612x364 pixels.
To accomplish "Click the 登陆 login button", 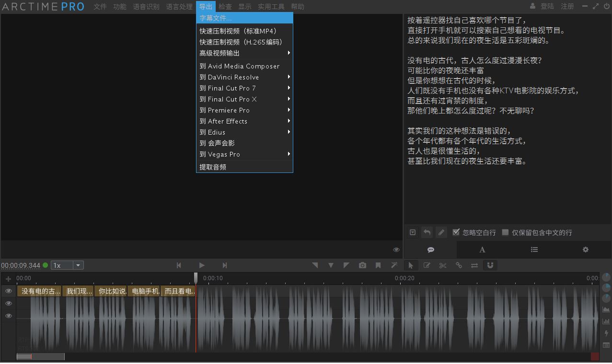I will (547, 6).
